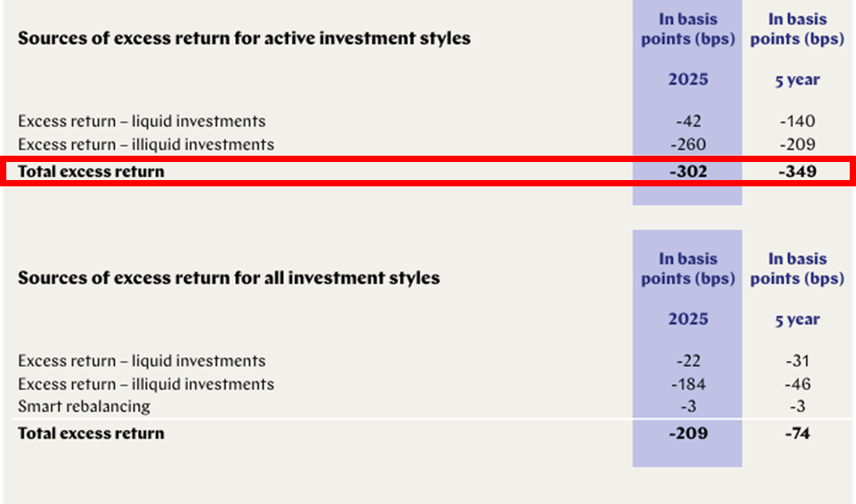Click the -349 five-year total value
Screen dimensions: 856x504
point(797,171)
